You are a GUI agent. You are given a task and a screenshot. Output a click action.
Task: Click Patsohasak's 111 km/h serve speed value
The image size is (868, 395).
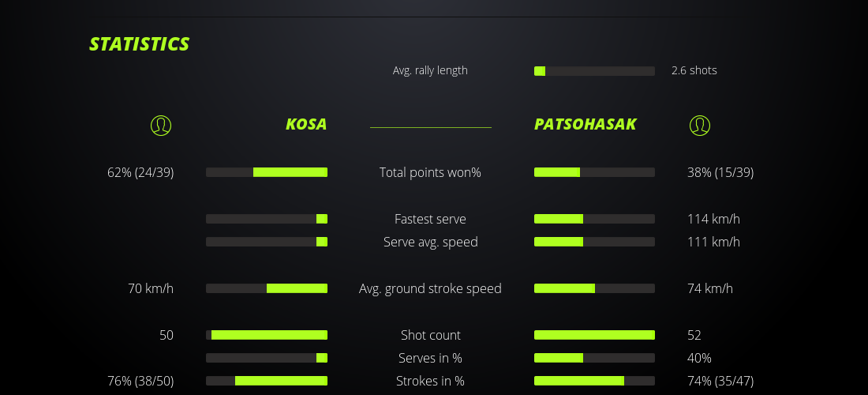713,242
